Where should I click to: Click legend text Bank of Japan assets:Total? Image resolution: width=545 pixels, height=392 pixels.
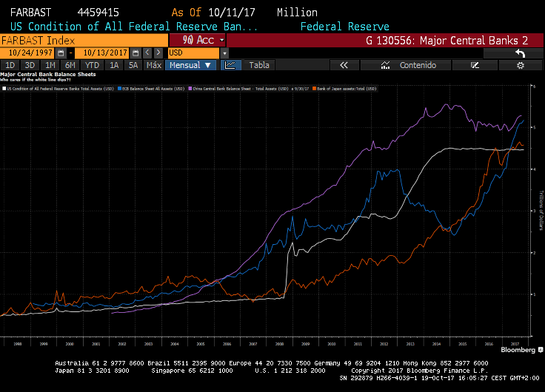tap(347, 89)
